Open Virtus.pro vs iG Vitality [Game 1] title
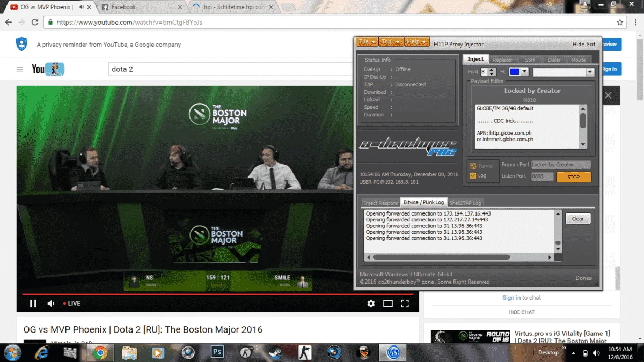Screen dimensions: 644x362 tap(562, 337)
